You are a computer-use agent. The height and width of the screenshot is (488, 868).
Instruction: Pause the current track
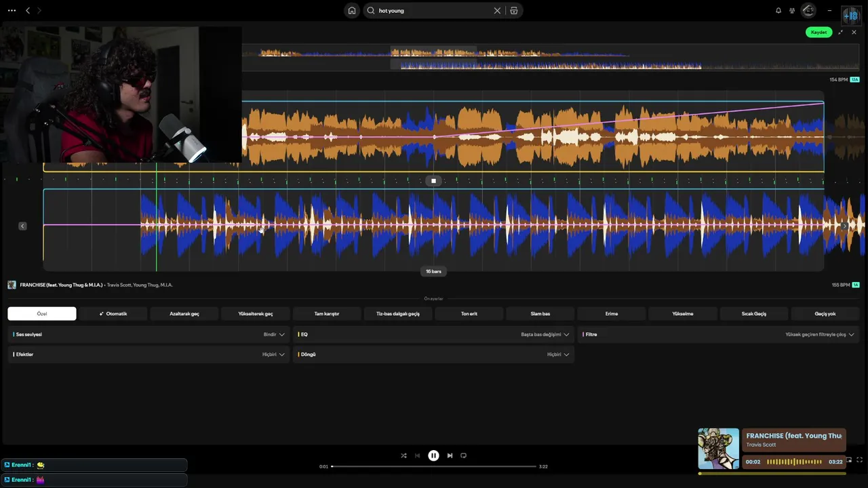[x=433, y=455]
